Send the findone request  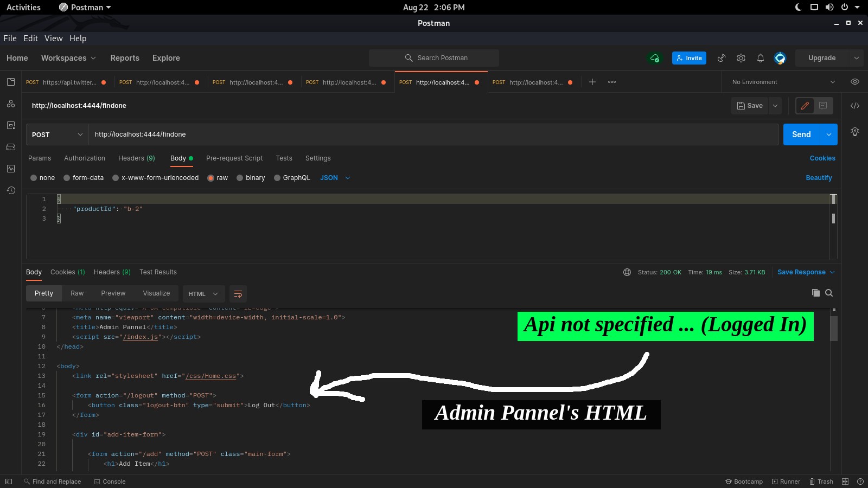pyautogui.click(x=801, y=134)
